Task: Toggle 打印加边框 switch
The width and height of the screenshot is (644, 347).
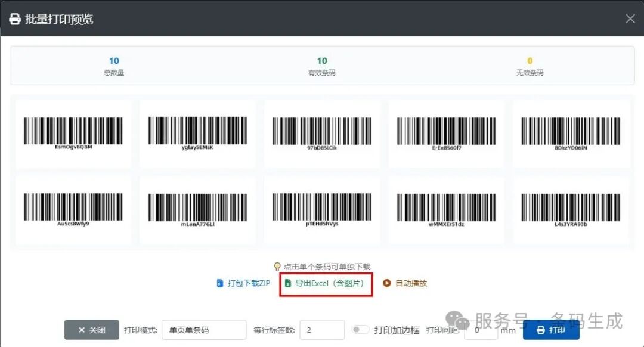Action: [360, 330]
